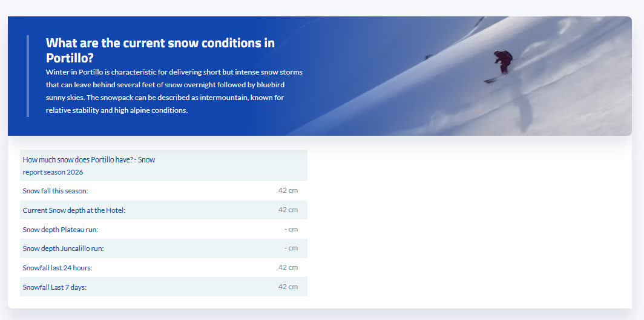The height and width of the screenshot is (320, 644).
Task: Select 'Current Snow depth at the Hotel:' row
Action: tap(163, 210)
